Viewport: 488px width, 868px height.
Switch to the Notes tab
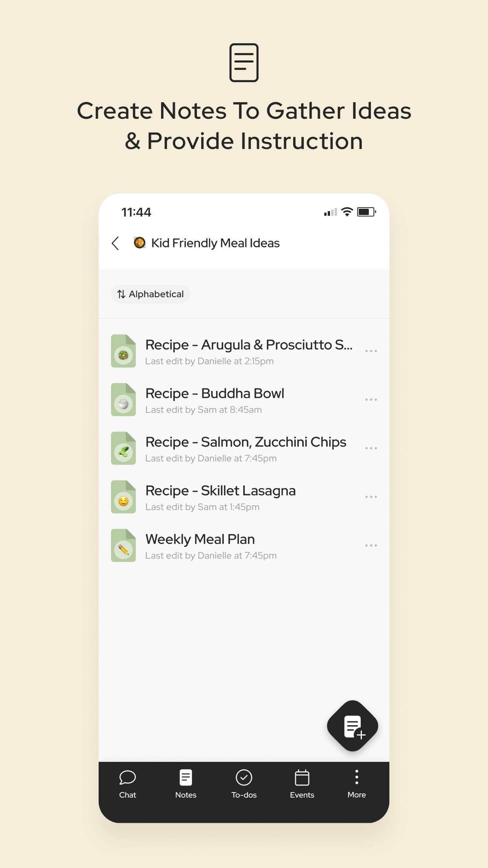[x=186, y=784]
